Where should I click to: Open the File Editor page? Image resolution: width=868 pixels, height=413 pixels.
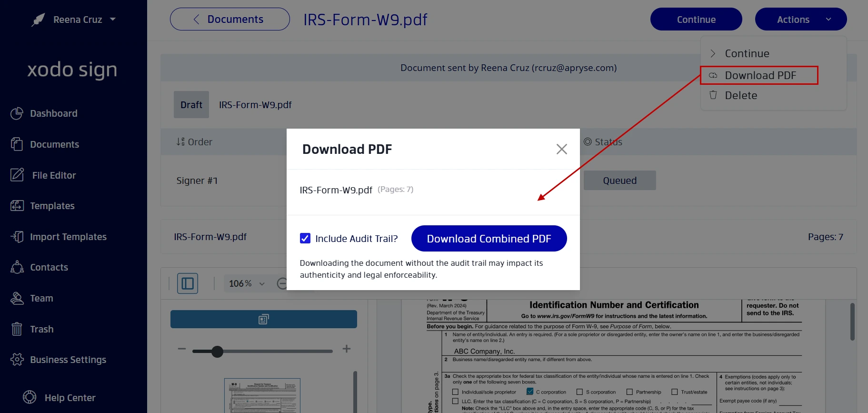click(44, 175)
